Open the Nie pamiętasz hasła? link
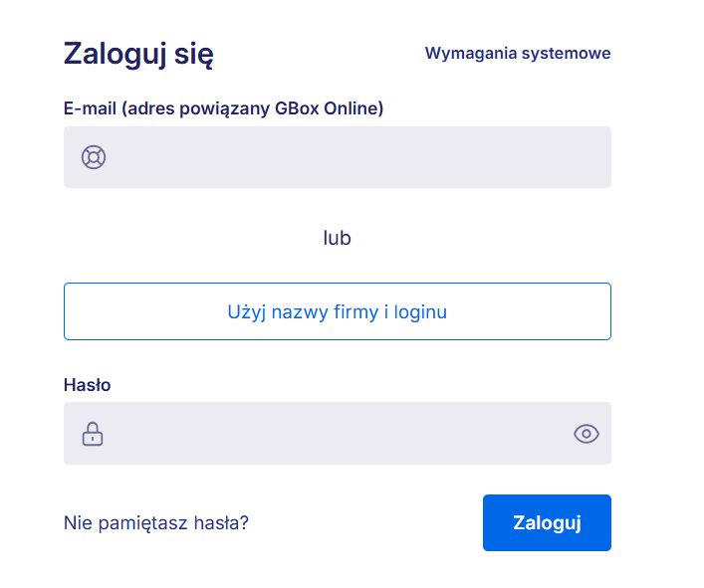 coord(155,522)
